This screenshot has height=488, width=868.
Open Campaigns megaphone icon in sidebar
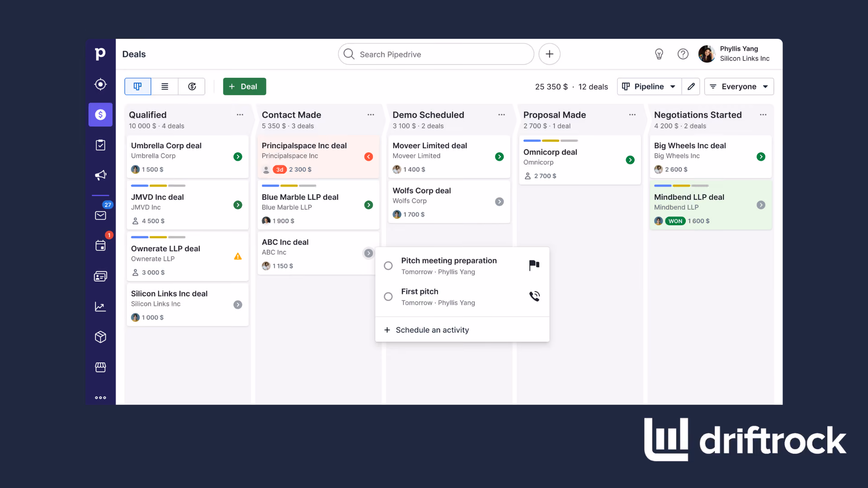coord(100,175)
